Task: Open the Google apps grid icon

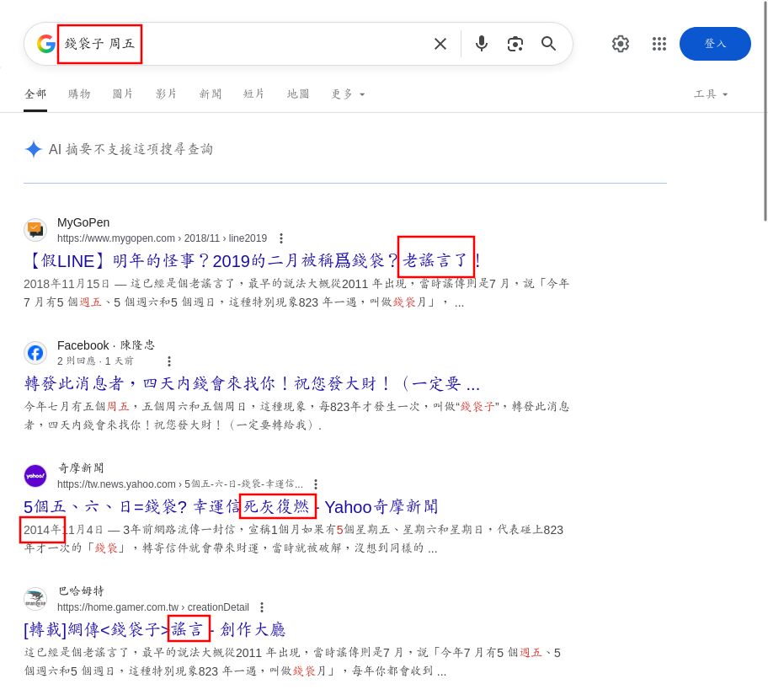Action: tap(659, 44)
